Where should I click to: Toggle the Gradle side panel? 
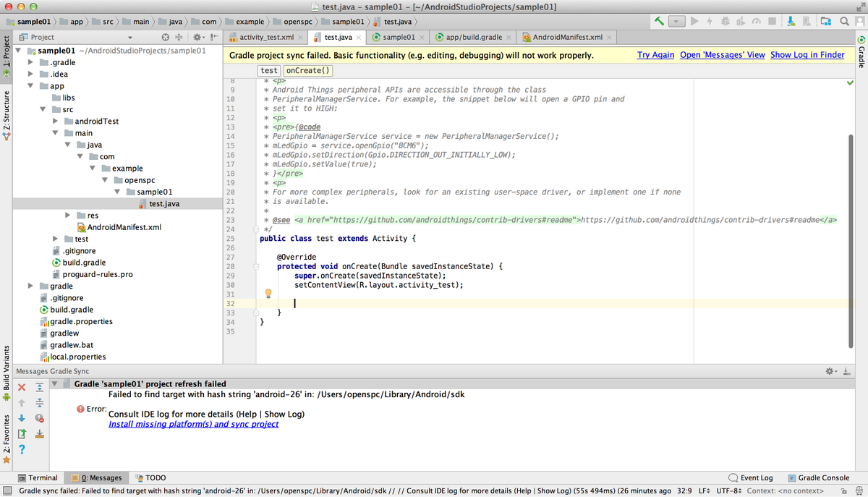[861, 52]
